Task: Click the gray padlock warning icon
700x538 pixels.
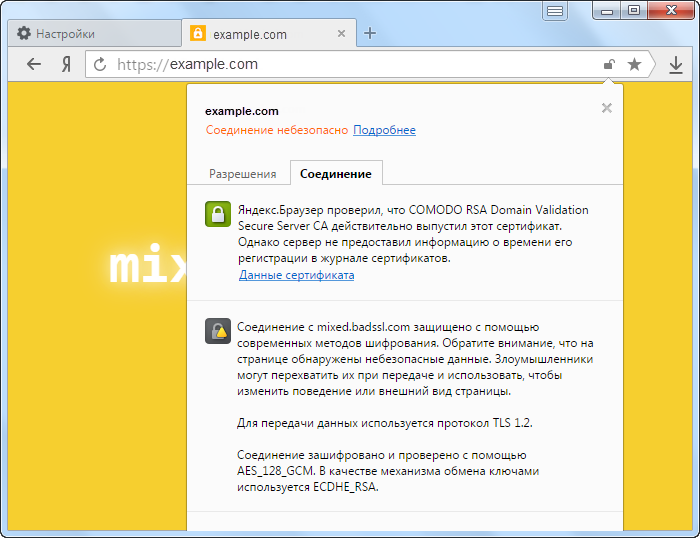Action: coord(218,331)
